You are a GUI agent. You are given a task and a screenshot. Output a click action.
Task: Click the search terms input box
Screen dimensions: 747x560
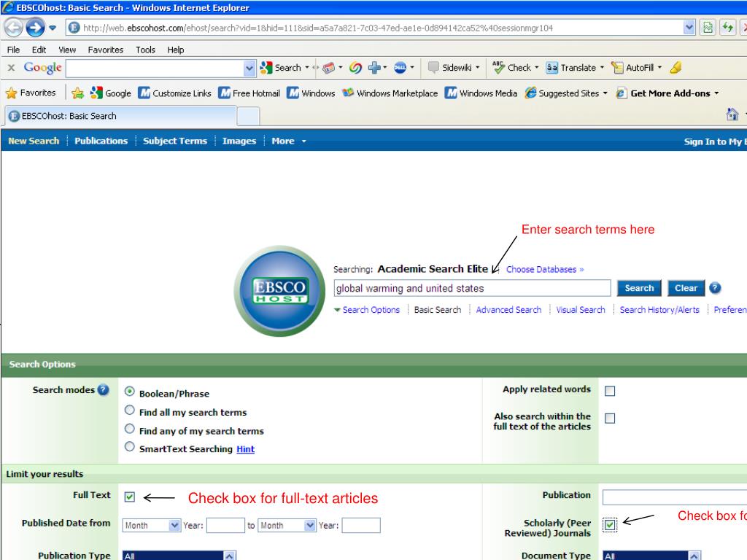tap(472, 288)
